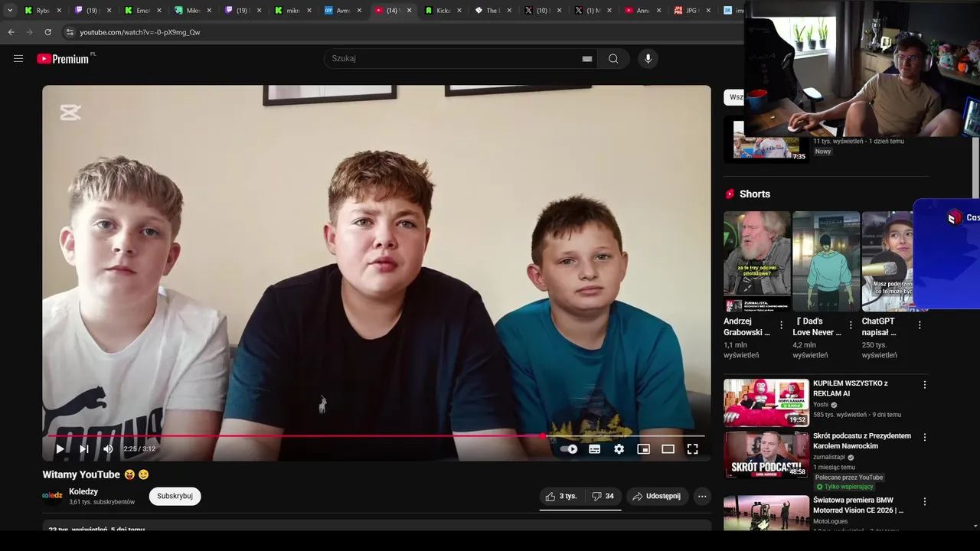Mute the video volume speaker
Screen dimensions: 980x551
[x=108, y=449]
